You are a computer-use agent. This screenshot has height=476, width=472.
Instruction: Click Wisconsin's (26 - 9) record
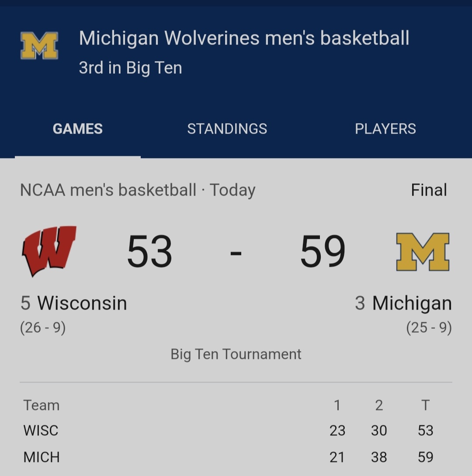point(43,328)
